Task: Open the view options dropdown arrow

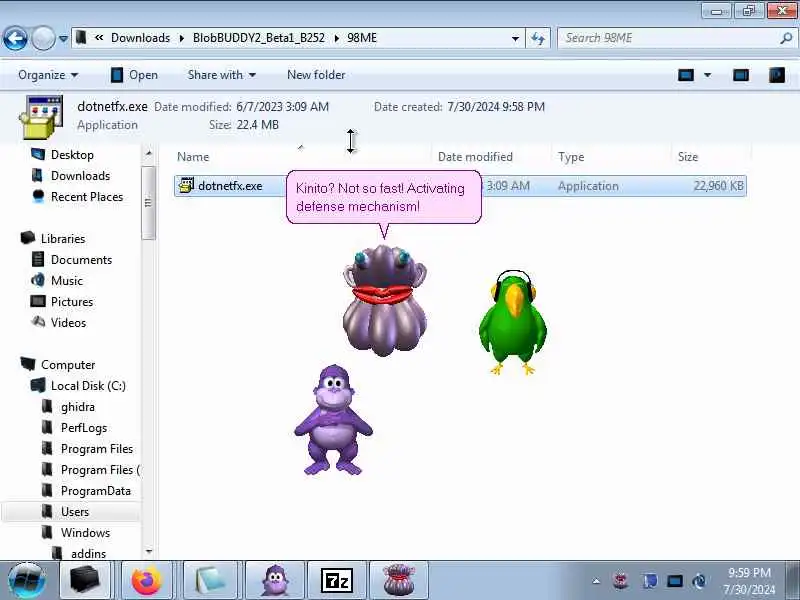Action: coord(708,76)
